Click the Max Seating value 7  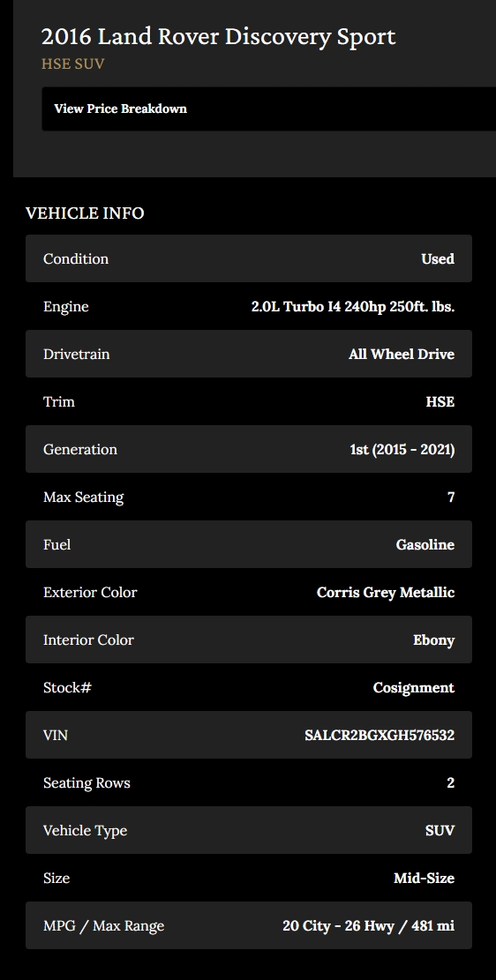pyautogui.click(x=451, y=497)
